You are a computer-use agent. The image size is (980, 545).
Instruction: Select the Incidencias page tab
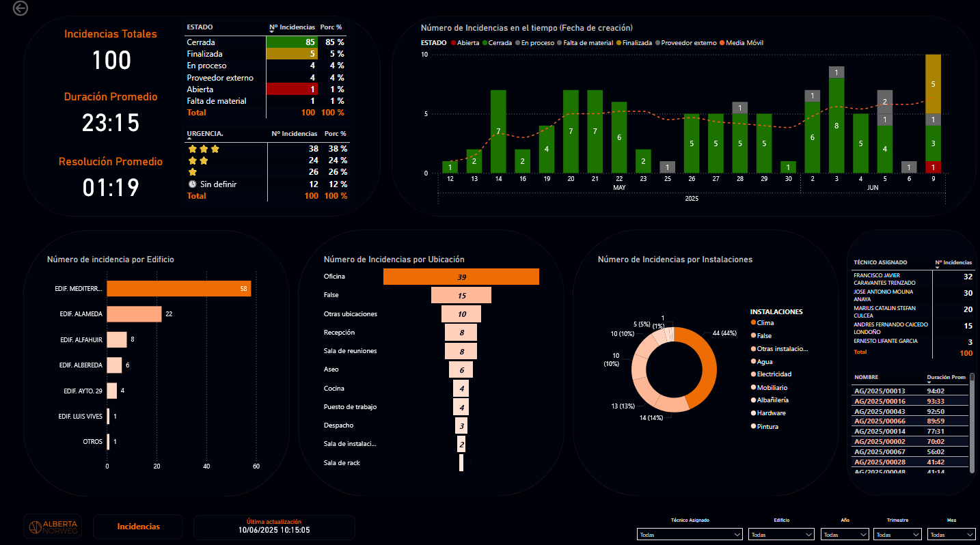pos(137,527)
